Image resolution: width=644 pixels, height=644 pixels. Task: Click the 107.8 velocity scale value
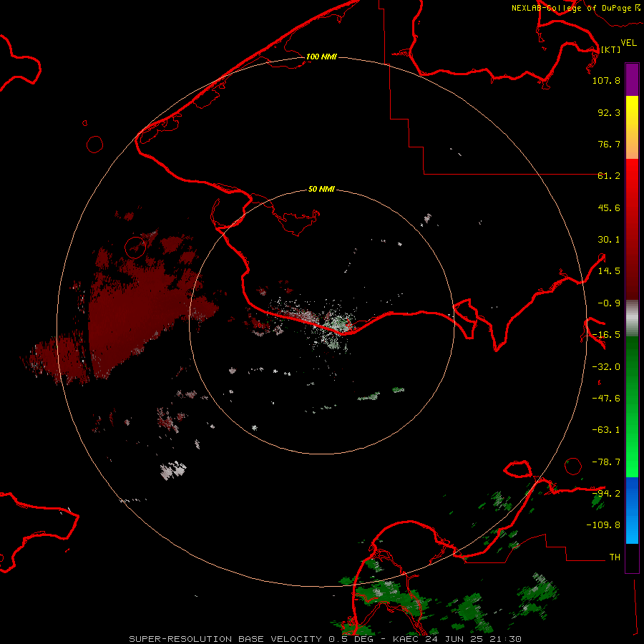point(606,80)
